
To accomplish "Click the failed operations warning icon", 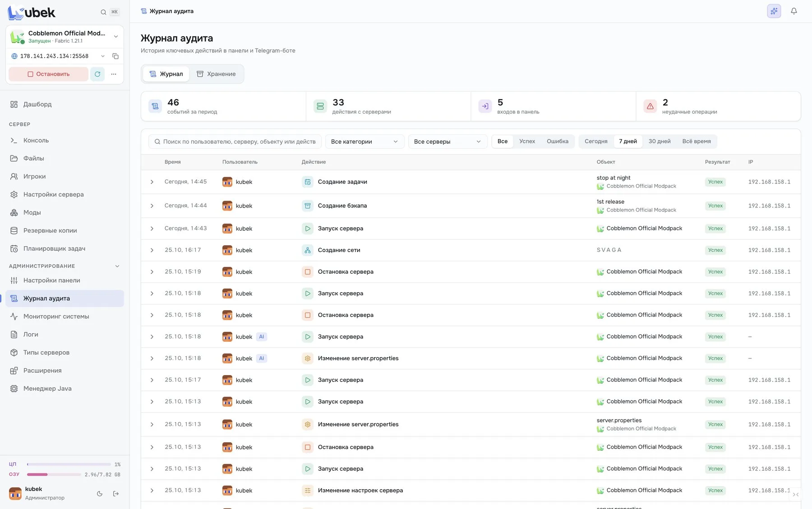I will (650, 106).
